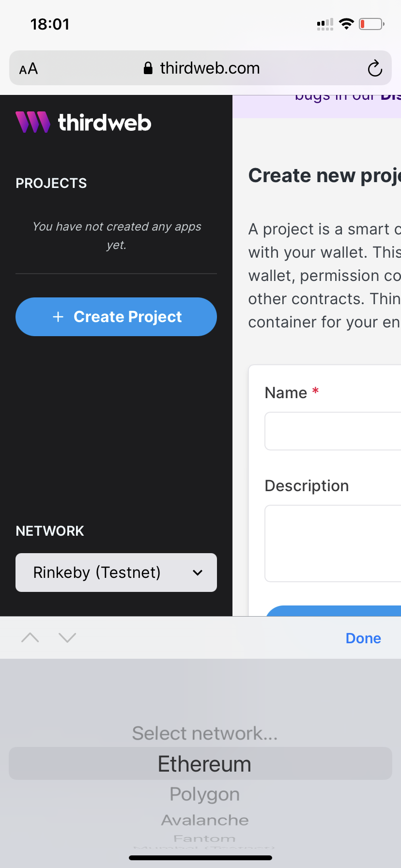Tap the thirdweb logo icon

(x=33, y=122)
